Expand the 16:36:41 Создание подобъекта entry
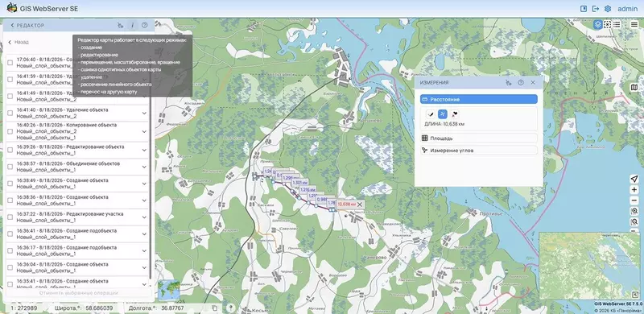 (144, 234)
